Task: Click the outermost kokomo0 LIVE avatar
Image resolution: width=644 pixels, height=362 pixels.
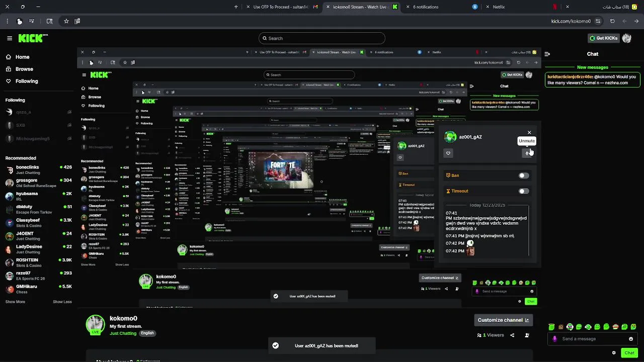Action: 95,325
